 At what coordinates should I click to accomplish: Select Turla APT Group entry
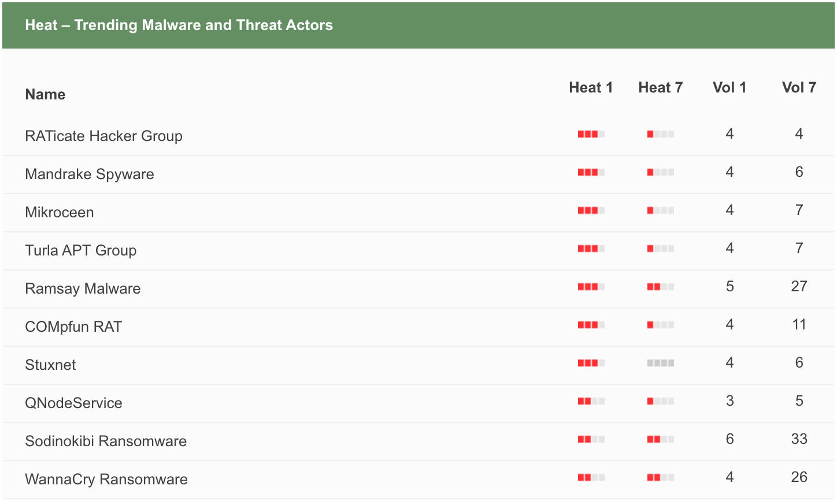click(x=81, y=250)
